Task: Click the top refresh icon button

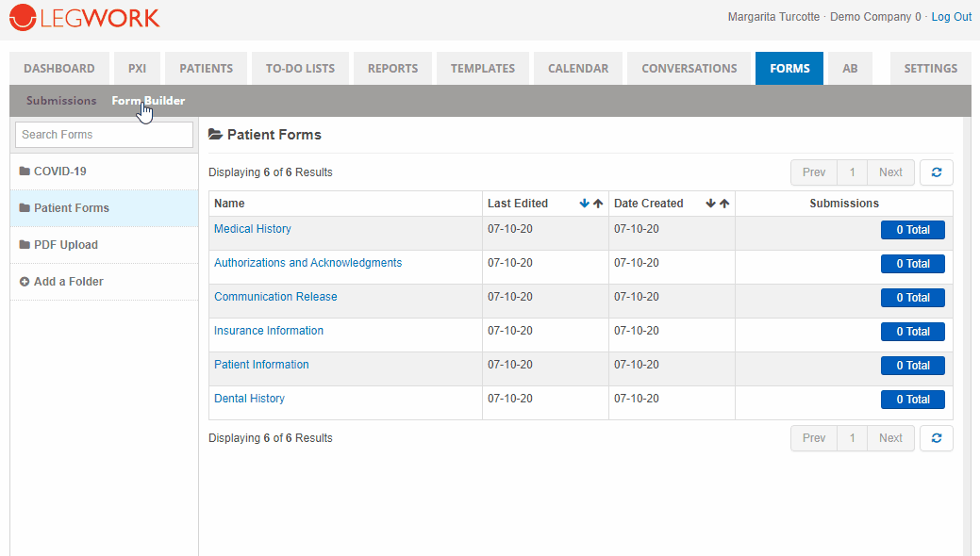Action: tap(936, 172)
